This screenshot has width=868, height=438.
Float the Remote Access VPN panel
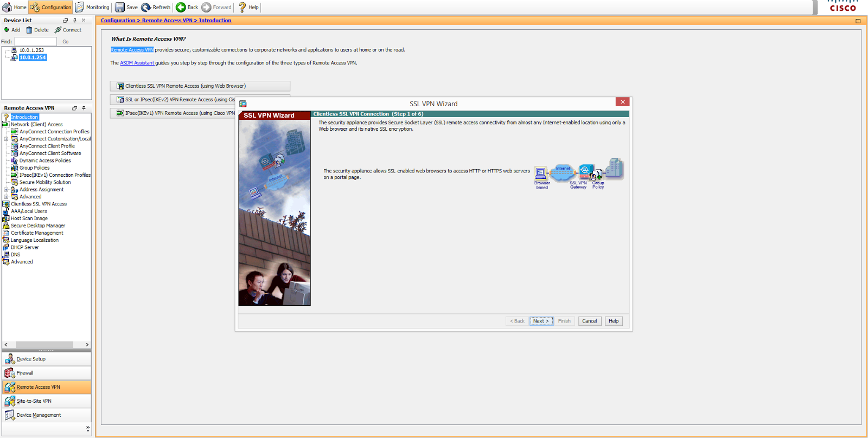[74, 108]
